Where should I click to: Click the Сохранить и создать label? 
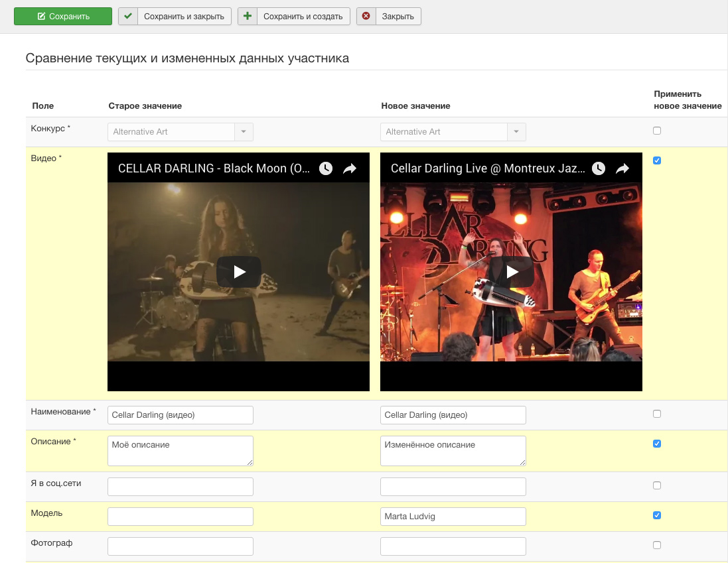[x=303, y=16]
